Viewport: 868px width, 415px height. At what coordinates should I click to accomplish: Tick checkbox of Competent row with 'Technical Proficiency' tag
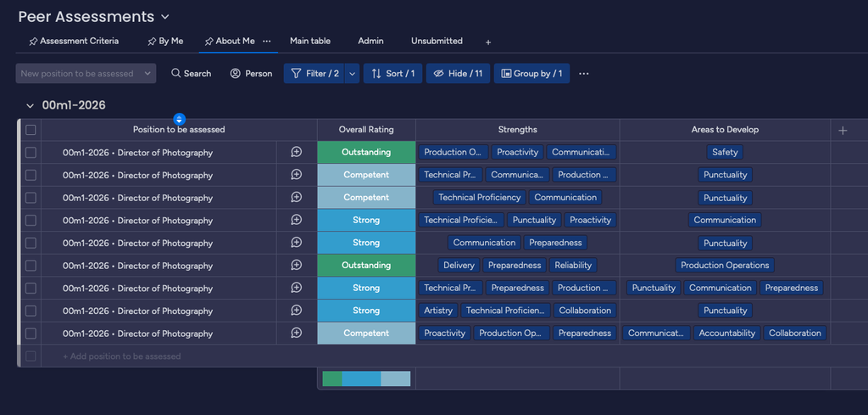pyautogui.click(x=31, y=198)
